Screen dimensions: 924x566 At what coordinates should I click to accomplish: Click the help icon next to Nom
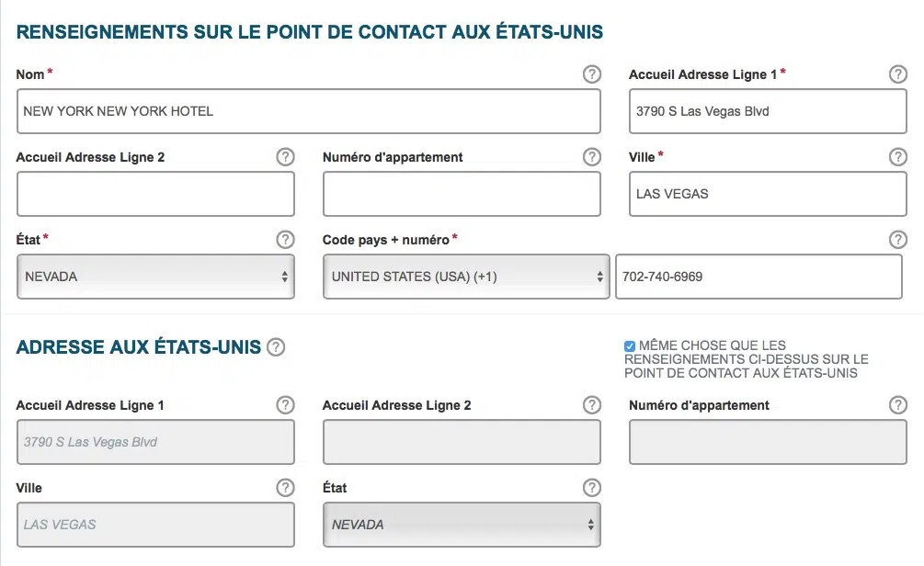click(592, 74)
